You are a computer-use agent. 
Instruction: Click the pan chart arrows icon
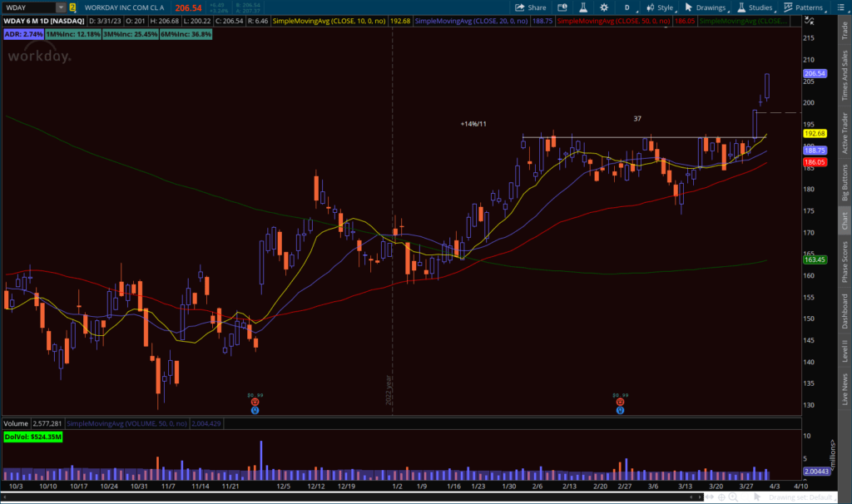point(710,497)
